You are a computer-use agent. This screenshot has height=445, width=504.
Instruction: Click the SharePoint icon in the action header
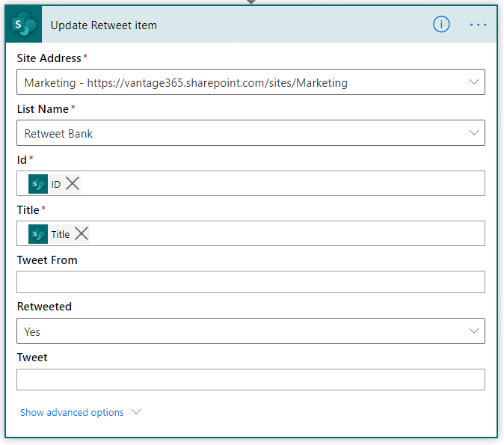tap(23, 25)
